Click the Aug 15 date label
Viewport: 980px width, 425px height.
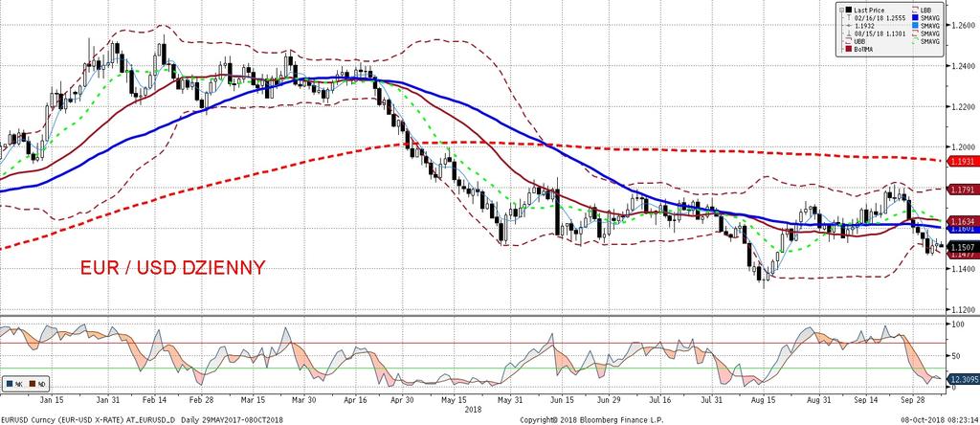[x=763, y=399]
